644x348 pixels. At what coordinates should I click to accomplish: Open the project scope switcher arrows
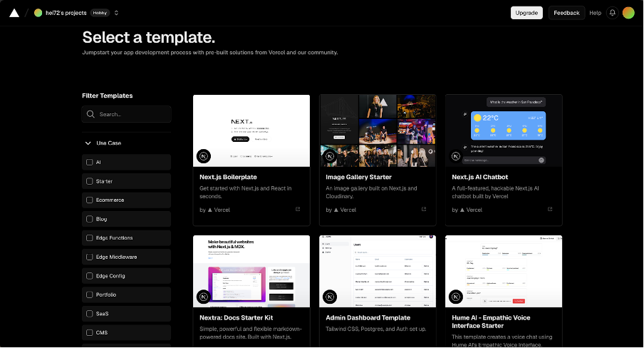tap(116, 13)
